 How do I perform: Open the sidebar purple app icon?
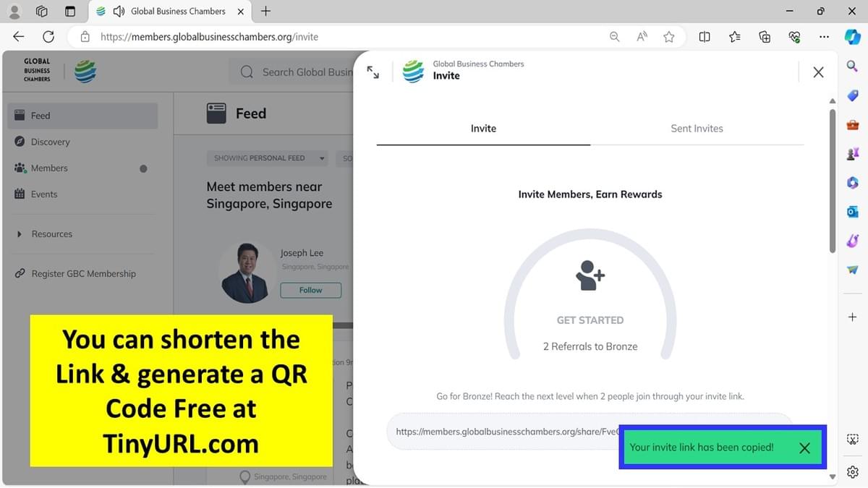852,241
